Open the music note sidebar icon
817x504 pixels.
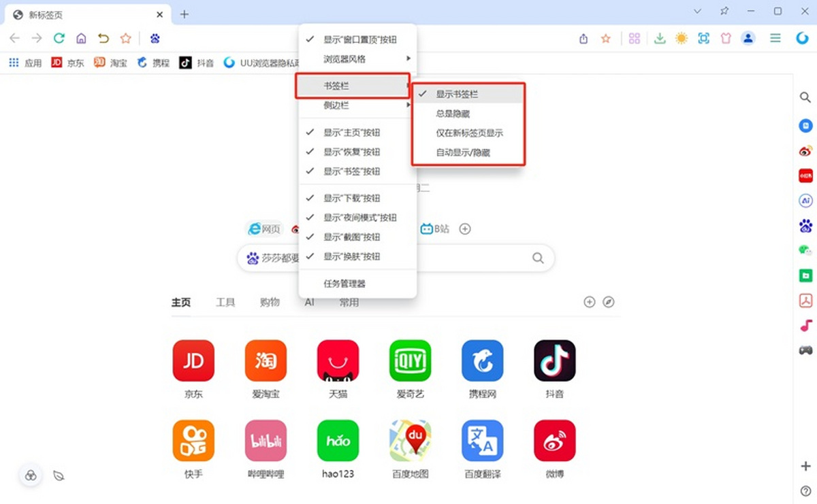[x=805, y=325]
